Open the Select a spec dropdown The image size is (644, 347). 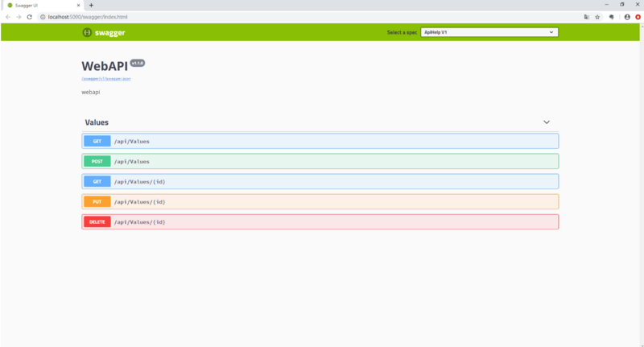pos(489,32)
